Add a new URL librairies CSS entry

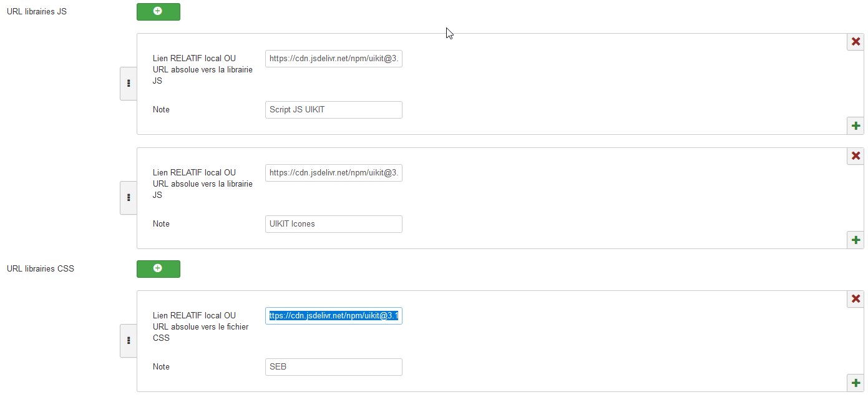point(158,268)
